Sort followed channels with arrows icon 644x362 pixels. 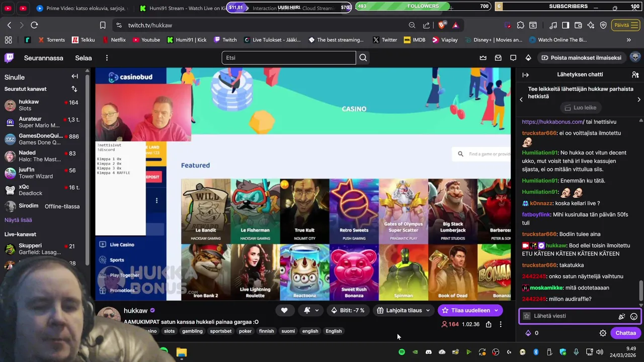(74, 89)
